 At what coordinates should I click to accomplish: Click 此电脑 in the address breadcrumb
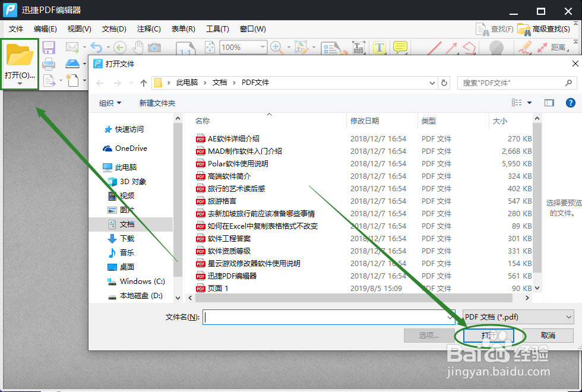(187, 83)
